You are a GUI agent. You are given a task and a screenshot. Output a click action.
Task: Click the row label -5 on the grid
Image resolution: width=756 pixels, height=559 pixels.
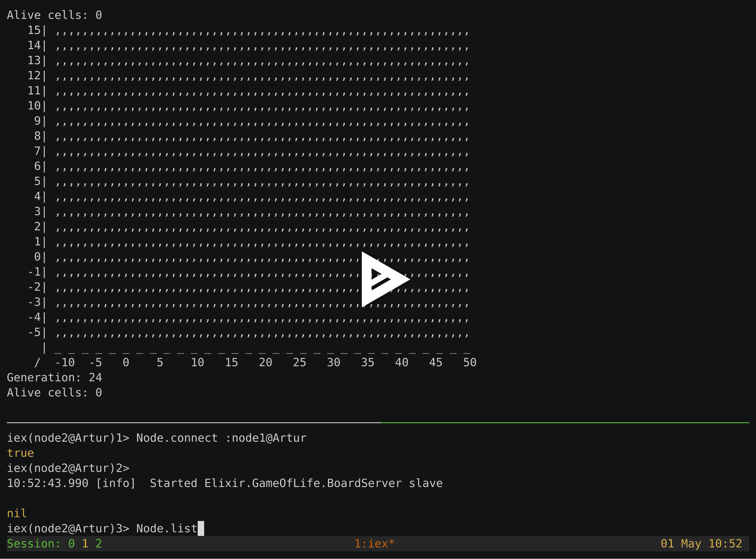35,332
